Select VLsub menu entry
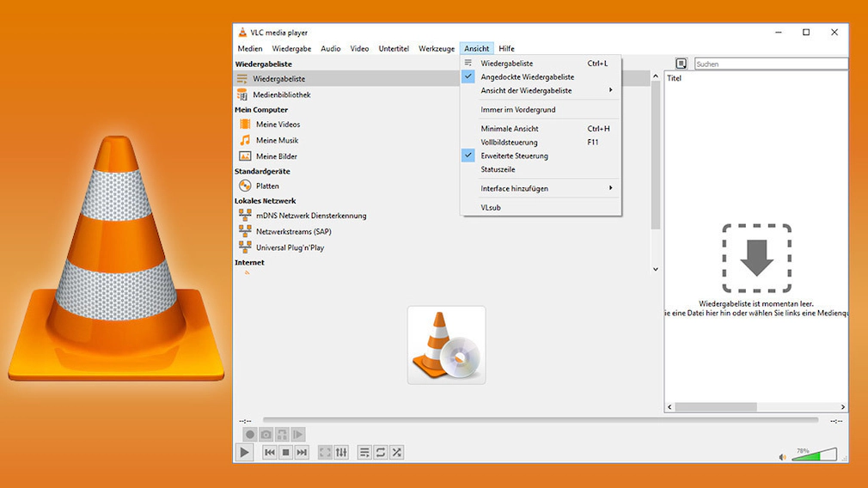Screen dimensions: 868x488 pyautogui.click(x=541, y=207)
